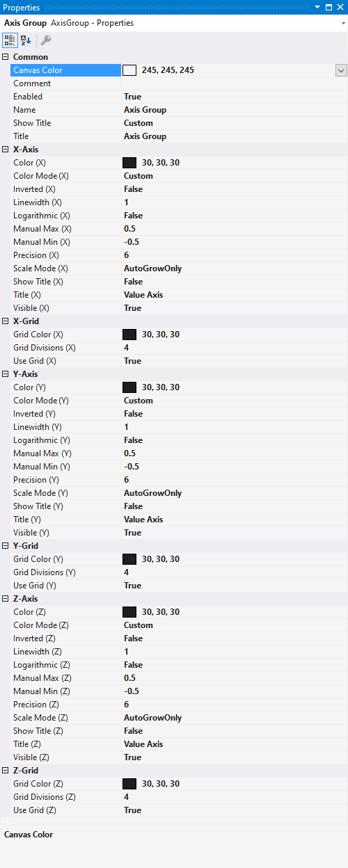Image resolution: width=348 pixels, height=868 pixels.
Task: Pin the Properties panel
Action: [x=329, y=7]
